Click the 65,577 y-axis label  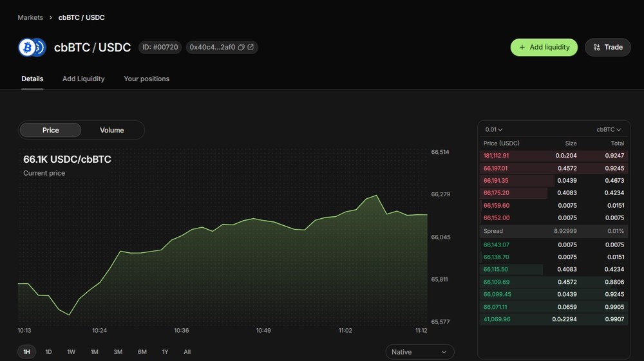click(x=440, y=322)
